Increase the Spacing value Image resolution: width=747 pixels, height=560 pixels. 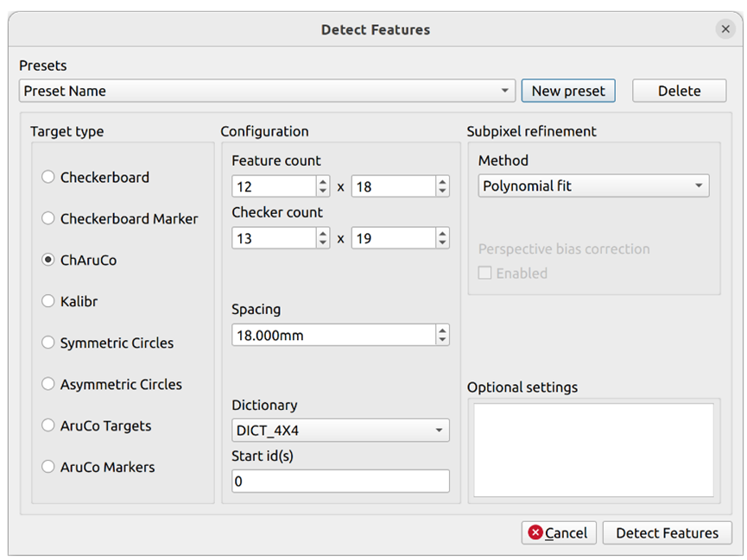point(442,330)
